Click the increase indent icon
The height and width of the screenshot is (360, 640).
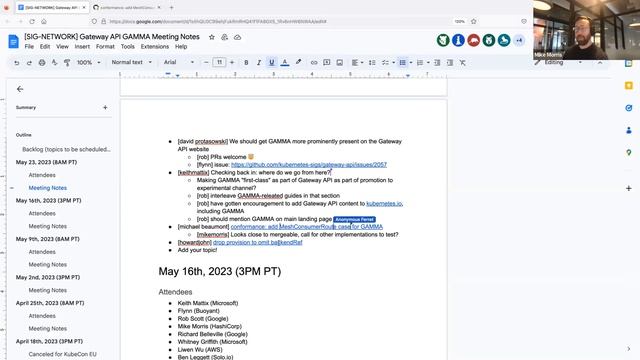pyautogui.click(x=450, y=63)
